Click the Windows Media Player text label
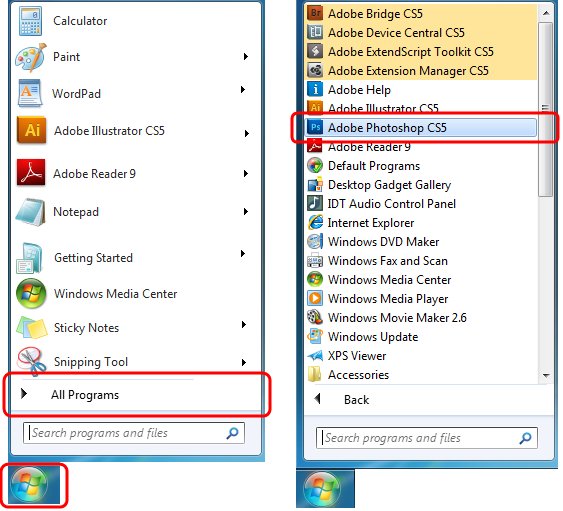The width and height of the screenshot is (563, 511). click(388, 299)
